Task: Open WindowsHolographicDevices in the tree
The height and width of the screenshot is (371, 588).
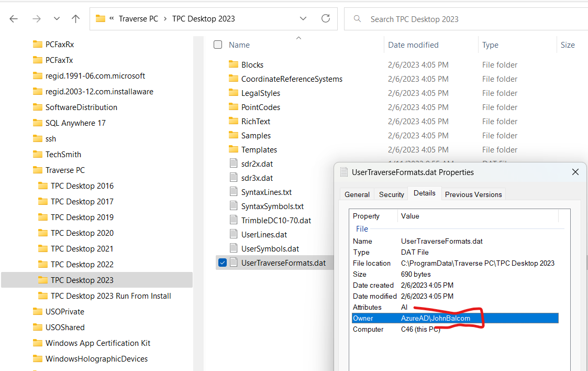Action: pos(97,359)
